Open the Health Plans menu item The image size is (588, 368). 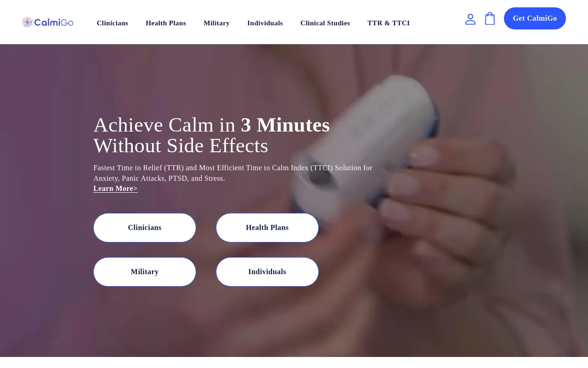point(166,23)
